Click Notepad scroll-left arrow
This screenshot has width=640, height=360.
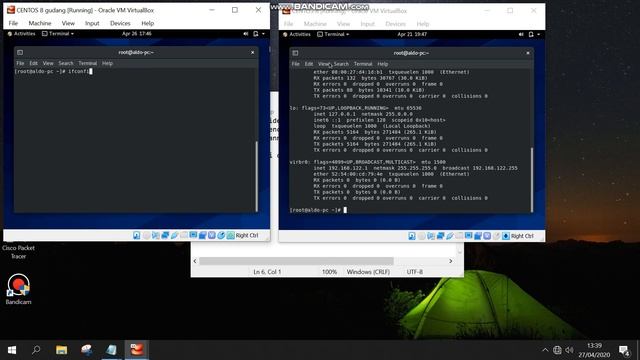pyautogui.click(x=195, y=261)
